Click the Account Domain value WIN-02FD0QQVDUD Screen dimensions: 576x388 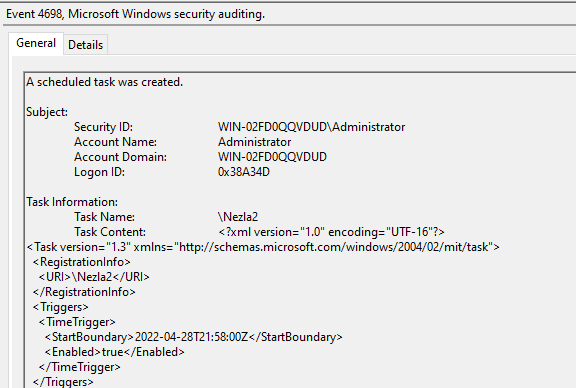(x=272, y=157)
